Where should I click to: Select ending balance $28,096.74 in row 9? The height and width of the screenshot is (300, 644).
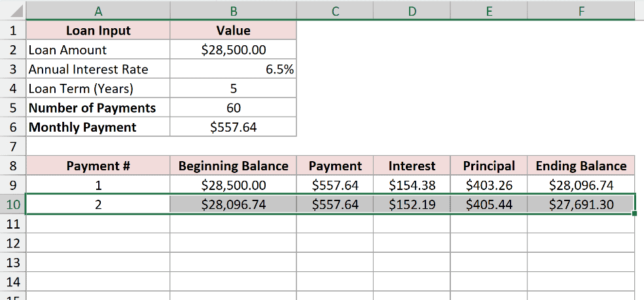point(581,185)
